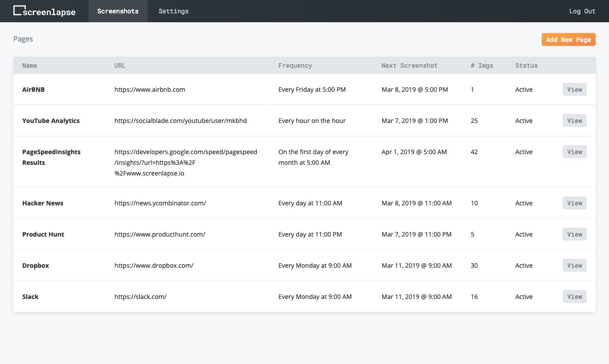The width and height of the screenshot is (609, 364).
Task: Click the Next Screenshot column header
Action: [x=409, y=65]
